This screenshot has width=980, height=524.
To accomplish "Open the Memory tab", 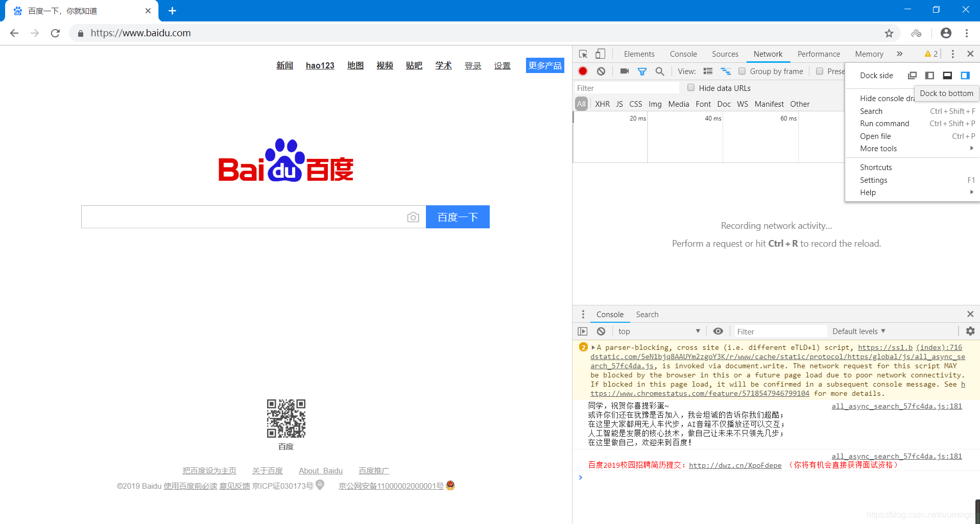I will 869,54.
